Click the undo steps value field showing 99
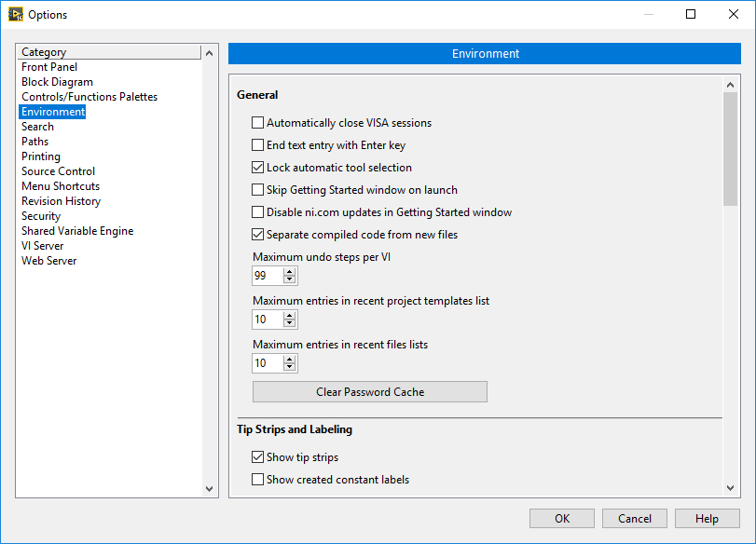756x544 pixels. 268,276
